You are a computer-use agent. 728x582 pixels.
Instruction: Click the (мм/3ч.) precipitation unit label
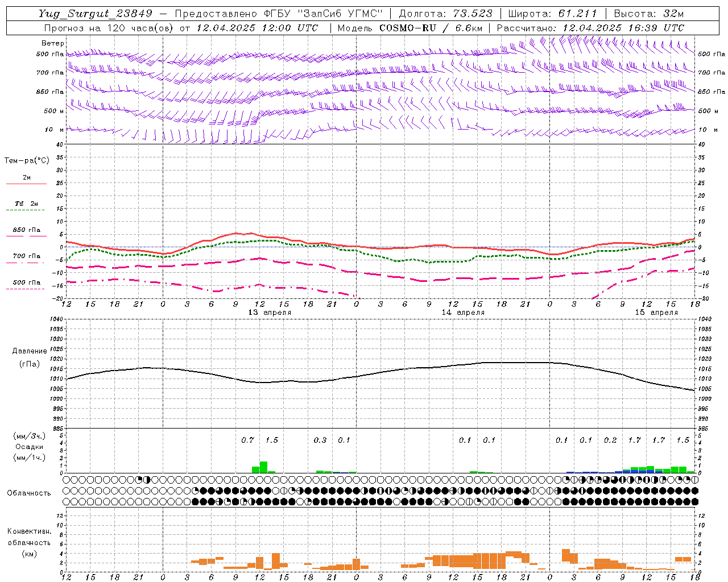tap(29, 436)
